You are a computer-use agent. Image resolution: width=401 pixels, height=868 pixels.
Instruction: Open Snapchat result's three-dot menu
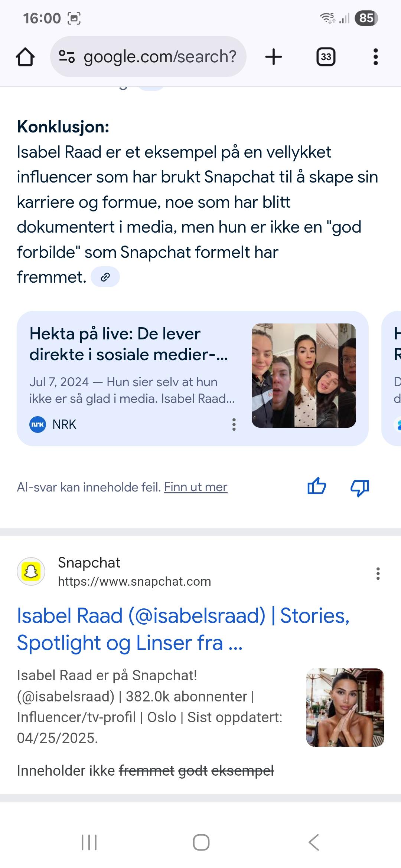point(378,573)
